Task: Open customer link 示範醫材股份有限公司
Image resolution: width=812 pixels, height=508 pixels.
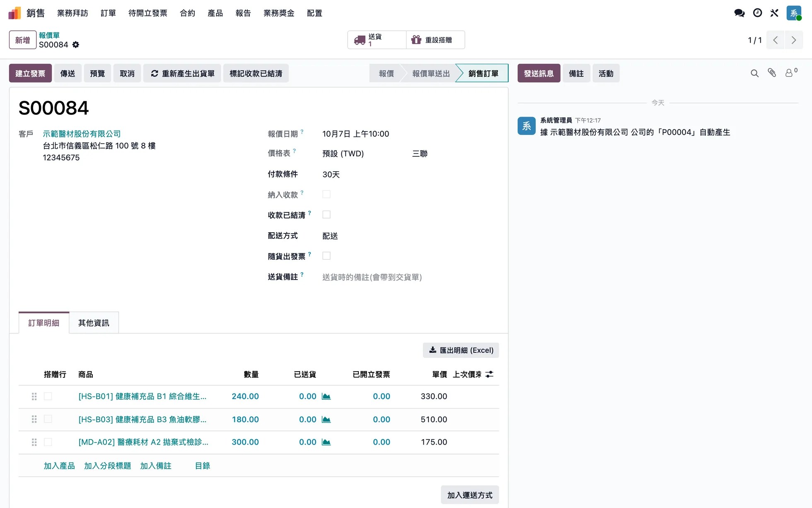Action: (x=82, y=134)
